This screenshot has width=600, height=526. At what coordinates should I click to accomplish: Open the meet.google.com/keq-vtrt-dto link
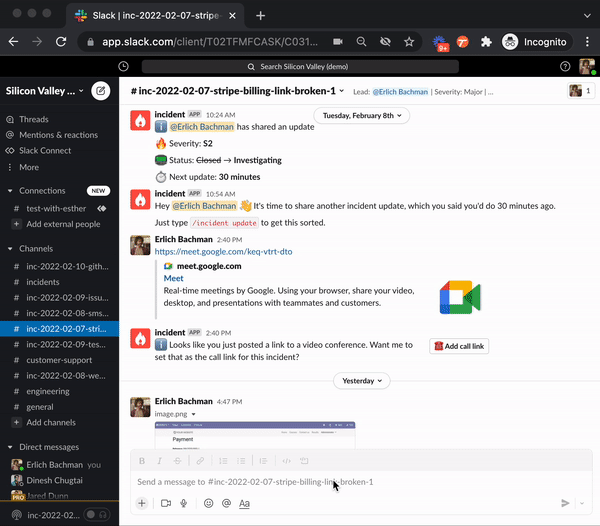[223, 251]
